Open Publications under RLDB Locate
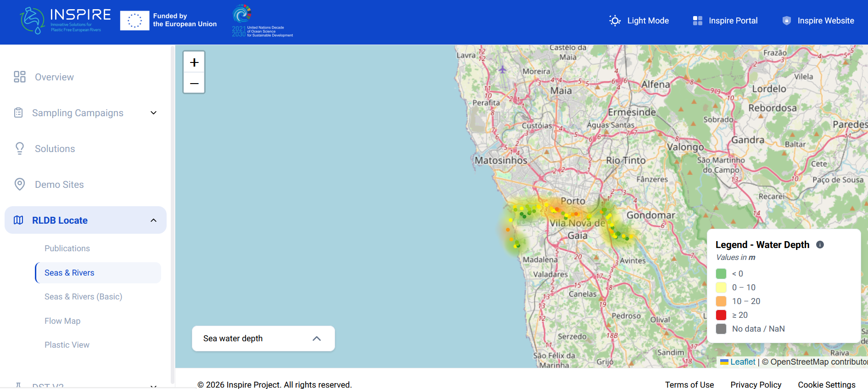 click(67, 248)
